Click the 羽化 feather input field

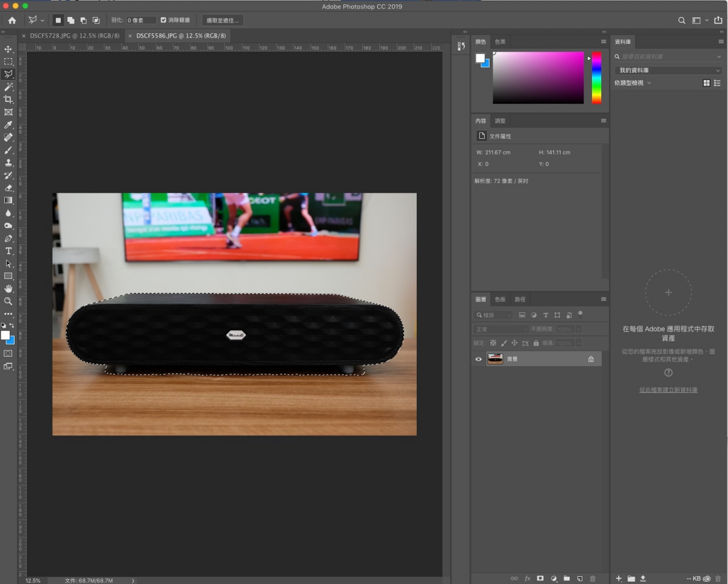[x=141, y=20]
